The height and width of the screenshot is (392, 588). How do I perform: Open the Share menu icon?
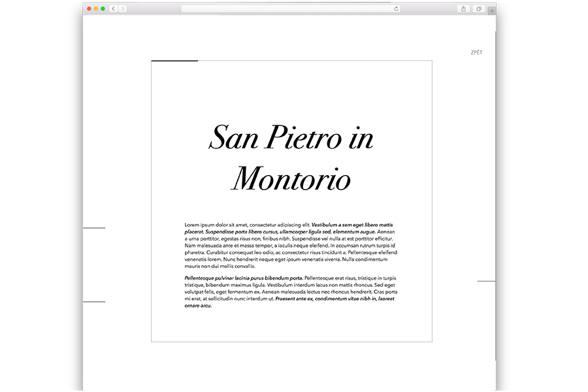pos(463,8)
